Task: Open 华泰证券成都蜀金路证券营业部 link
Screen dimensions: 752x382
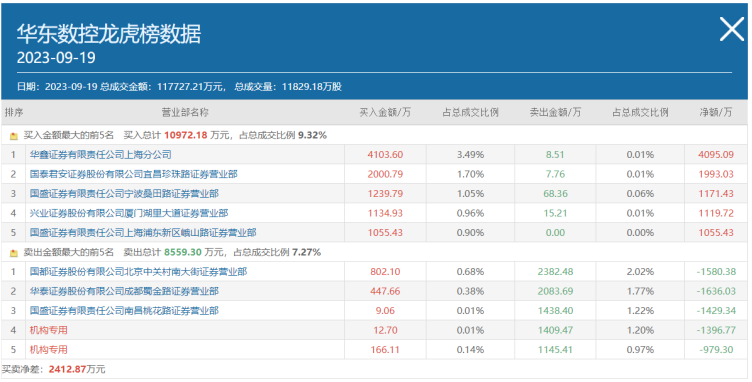Action: pyautogui.click(x=124, y=291)
